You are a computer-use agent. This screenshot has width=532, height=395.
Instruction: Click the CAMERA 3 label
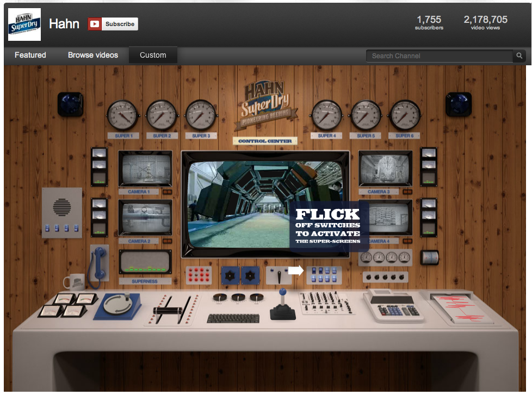point(379,192)
